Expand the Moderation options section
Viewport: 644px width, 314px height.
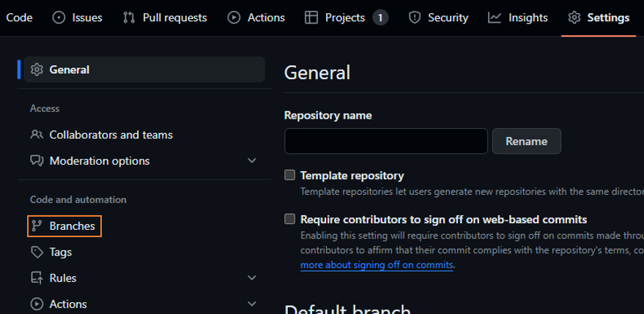click(x=252, y=160)
